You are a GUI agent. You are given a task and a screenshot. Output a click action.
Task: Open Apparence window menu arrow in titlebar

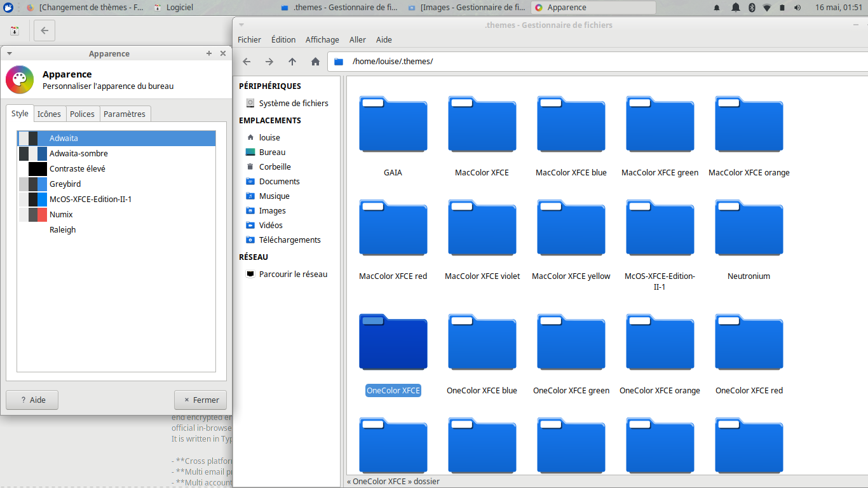click(10, 54)
